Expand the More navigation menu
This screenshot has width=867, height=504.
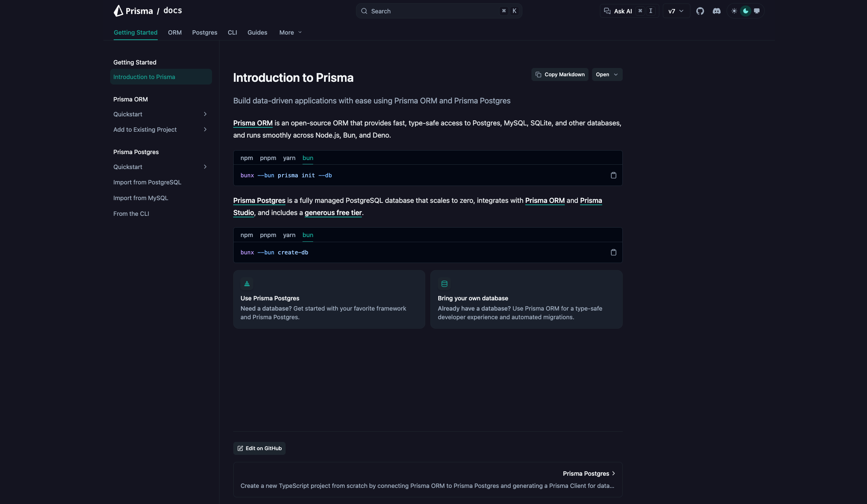coord(290,33)
